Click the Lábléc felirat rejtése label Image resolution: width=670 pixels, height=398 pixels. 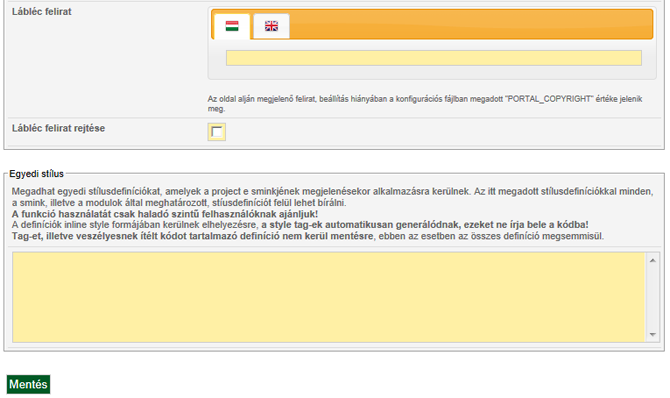coord(59,128)
